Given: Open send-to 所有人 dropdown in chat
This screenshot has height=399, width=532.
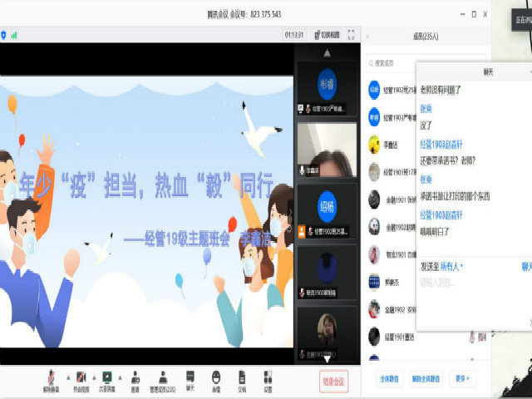Looking at the screenshot, I should point(451,267).
